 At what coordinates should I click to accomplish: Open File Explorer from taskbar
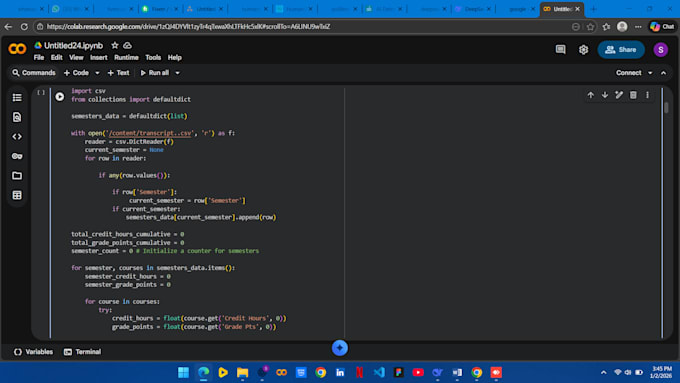(x=242, y=373)
